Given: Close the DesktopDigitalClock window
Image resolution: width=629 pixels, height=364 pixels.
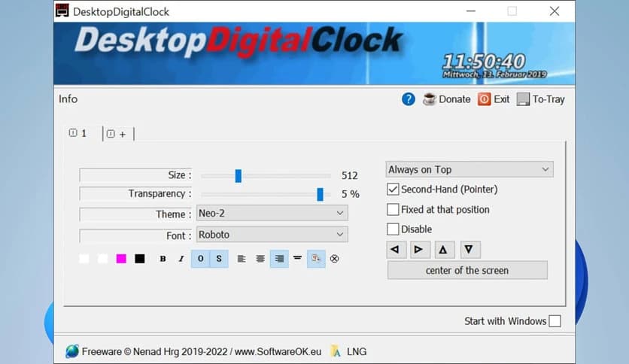Looking at the screenshot, I should tap(555, 11).
